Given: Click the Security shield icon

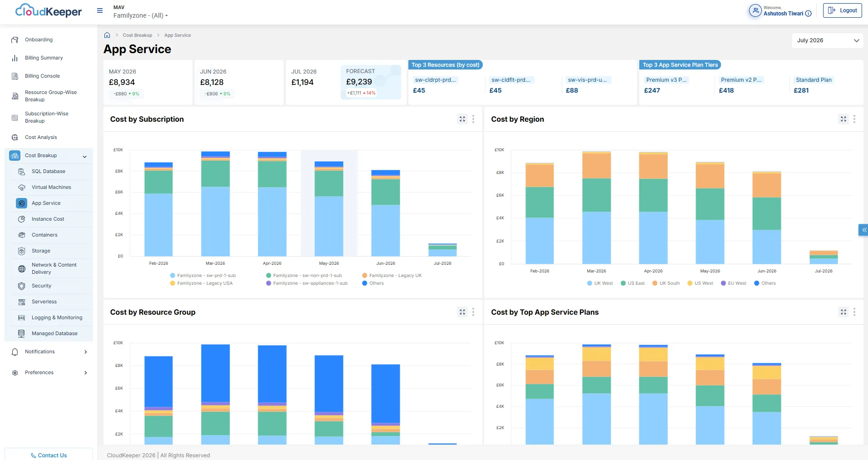Looking at the screenshot, I should click(22, 286).
